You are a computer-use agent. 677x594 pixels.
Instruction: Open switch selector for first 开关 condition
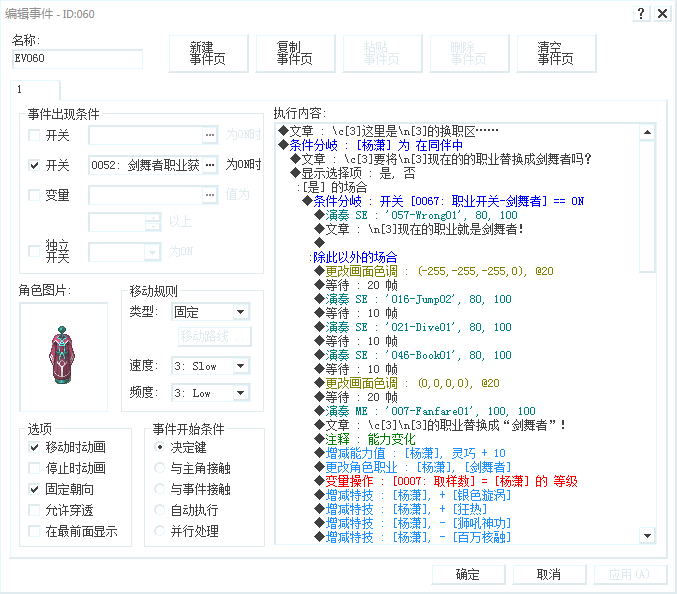210,135
